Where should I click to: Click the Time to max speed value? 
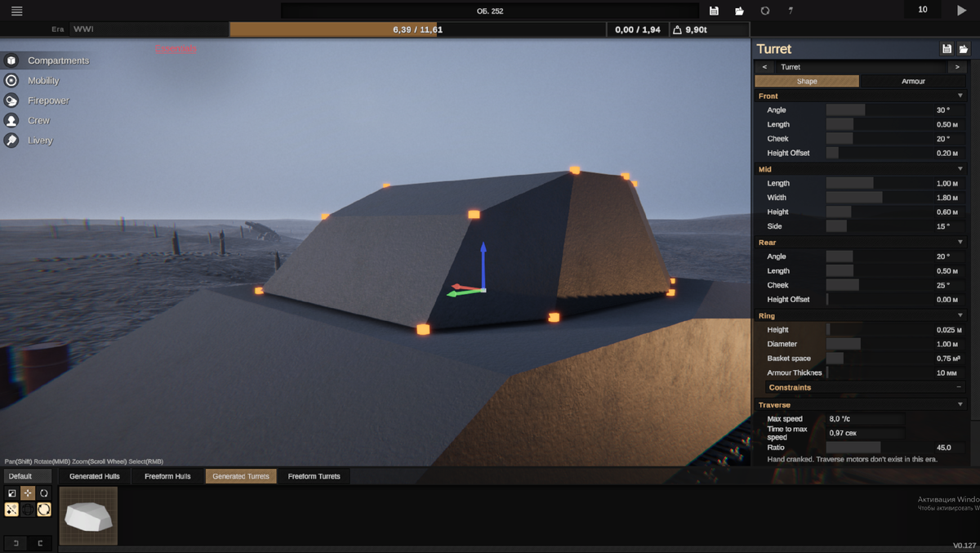click(866, 433)
